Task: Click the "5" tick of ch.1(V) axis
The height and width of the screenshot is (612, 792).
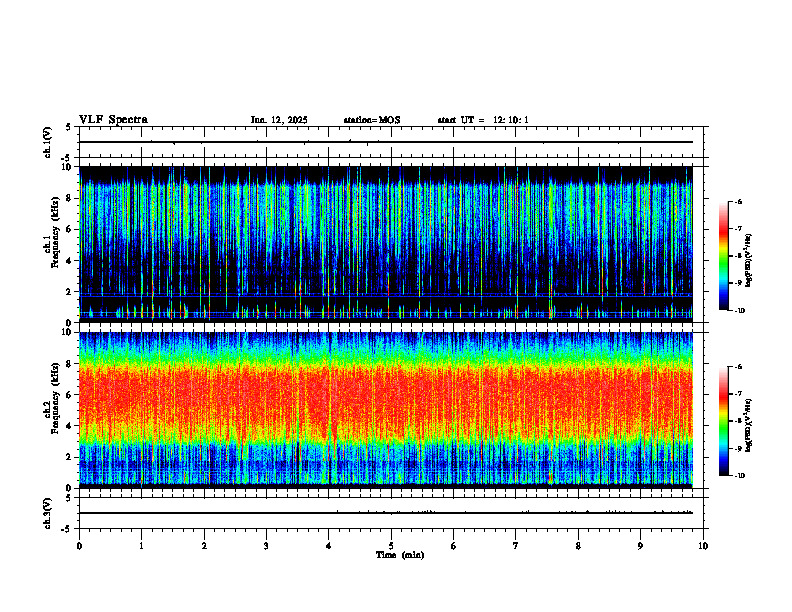Action: point(68,127)
